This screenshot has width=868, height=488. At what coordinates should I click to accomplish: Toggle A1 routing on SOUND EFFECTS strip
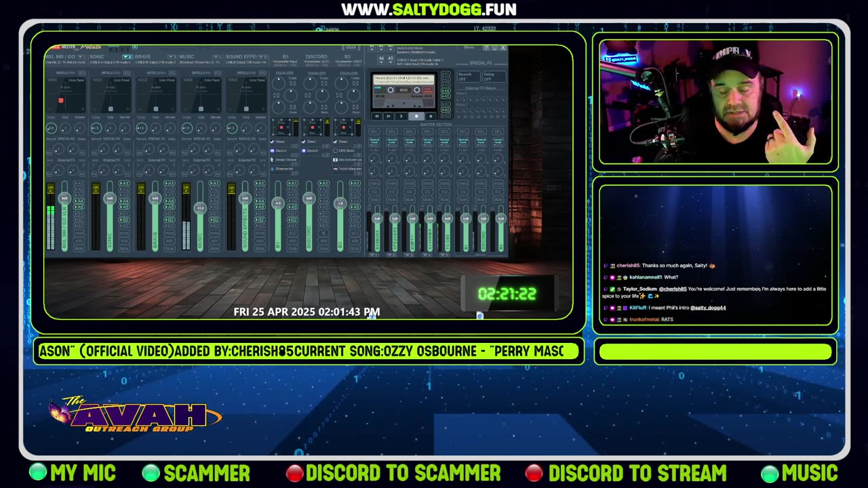(x=260, y=183)
